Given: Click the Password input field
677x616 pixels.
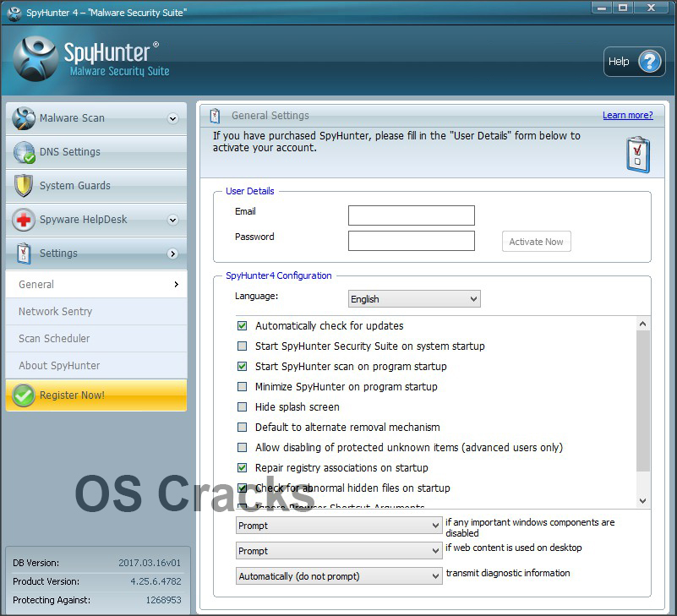Looking at the screenshot, I should [x=412, y=241].
